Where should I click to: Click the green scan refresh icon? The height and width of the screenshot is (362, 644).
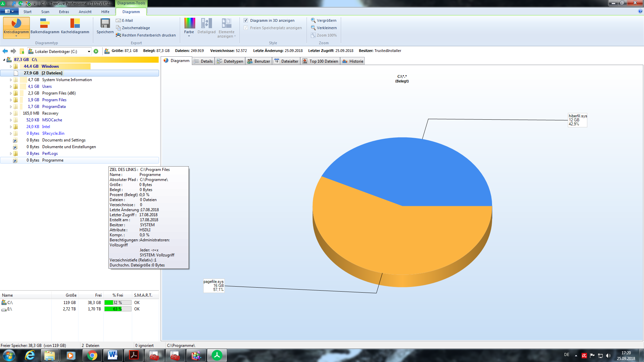[x=96, y=51]
